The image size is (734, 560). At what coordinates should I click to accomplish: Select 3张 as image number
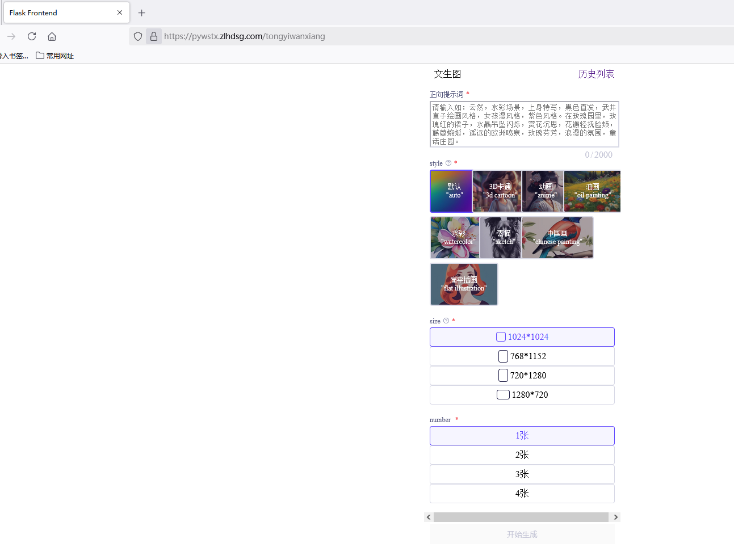(522, 474)
